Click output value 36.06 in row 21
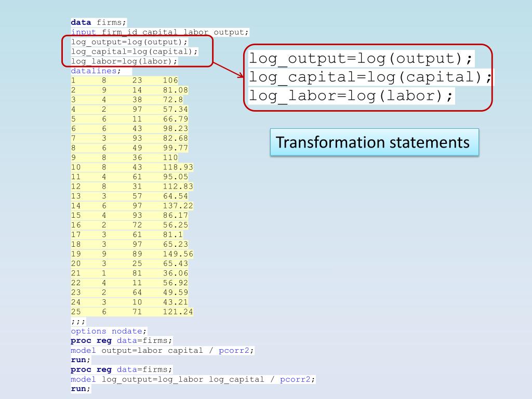 [x=176, y=273]
